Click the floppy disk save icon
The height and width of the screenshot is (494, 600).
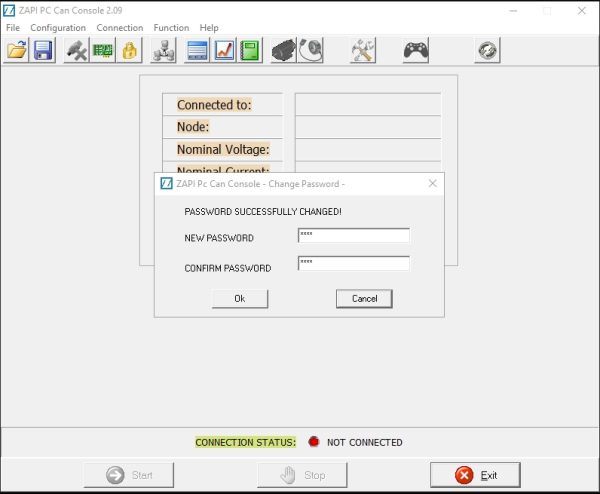coord(43,50)
